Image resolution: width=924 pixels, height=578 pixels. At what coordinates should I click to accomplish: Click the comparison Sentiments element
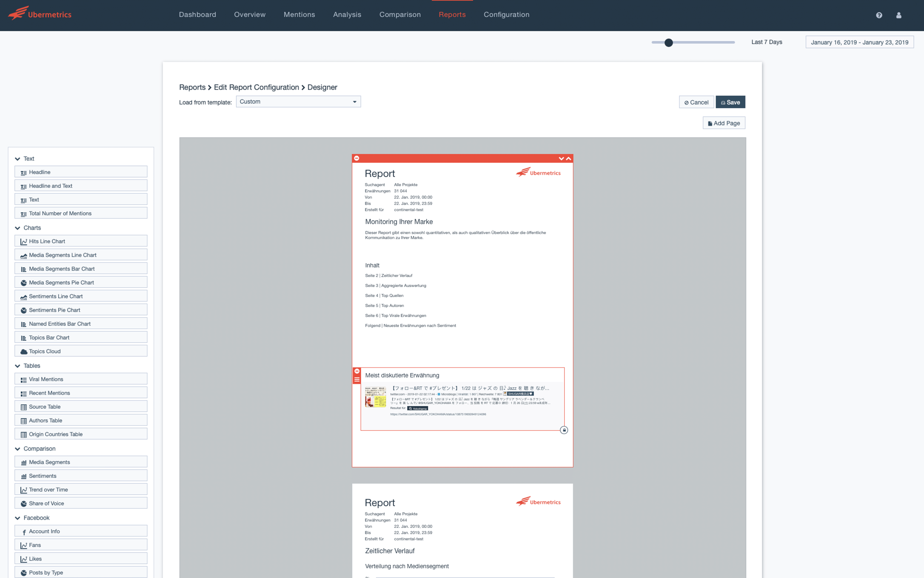click(81, 476)
